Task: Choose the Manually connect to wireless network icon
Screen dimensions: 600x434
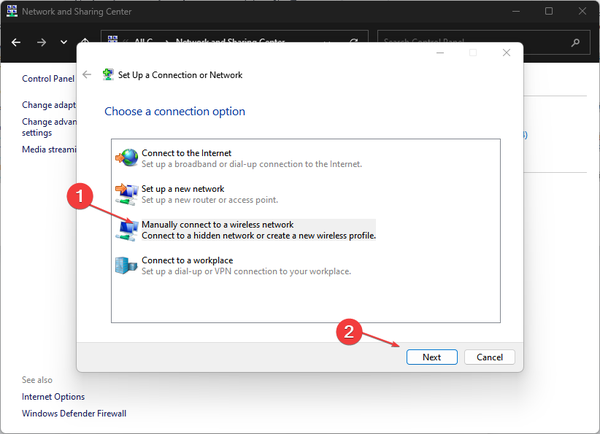Action: pyautogui.click(x=127, y=230)
